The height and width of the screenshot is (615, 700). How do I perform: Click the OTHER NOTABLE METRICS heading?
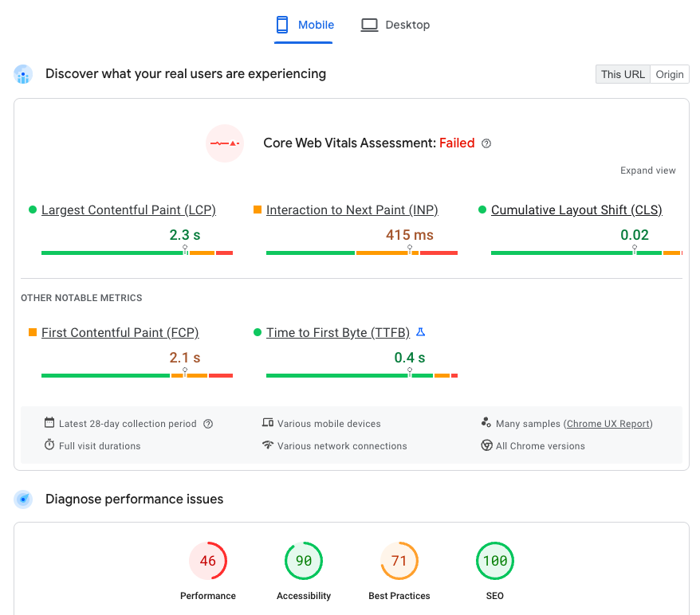tap(81, 298)
